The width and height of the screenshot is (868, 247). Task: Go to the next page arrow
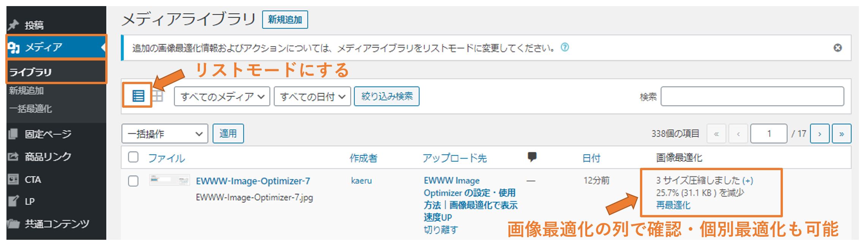[x=819, y=134]
